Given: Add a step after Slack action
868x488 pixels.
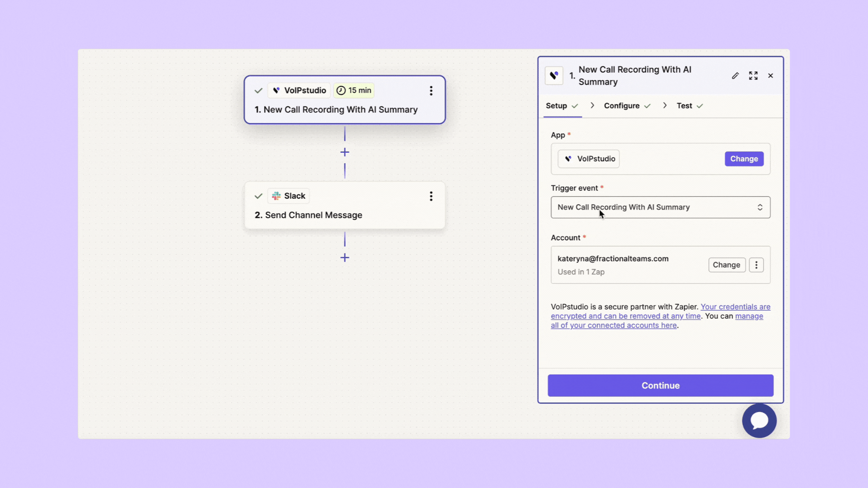Looking at the screenshot, I should 344,258.
